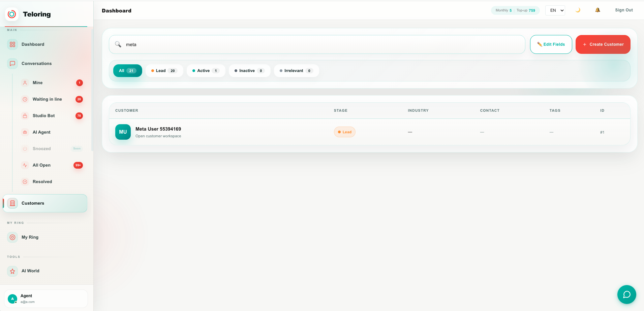Screen dimensions: 644x311
Task: Open Meta User 55394169 customer
Action: point(158,129)
